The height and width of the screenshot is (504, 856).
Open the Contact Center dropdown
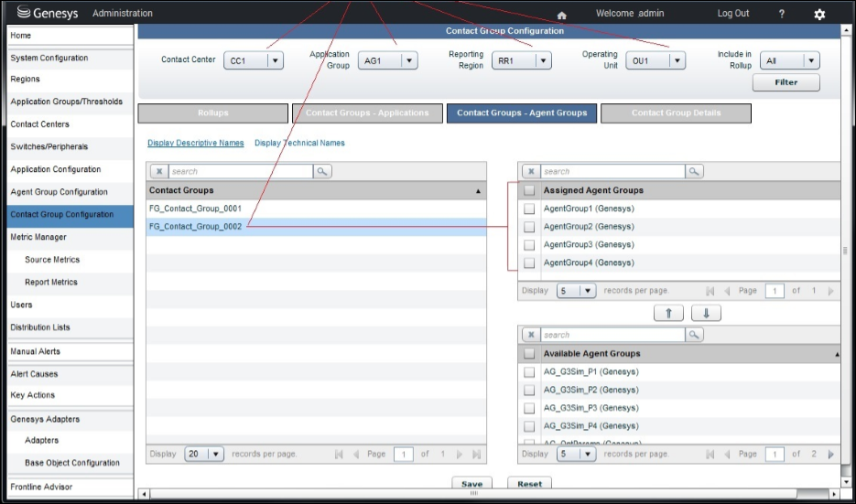tap(254, 60)
